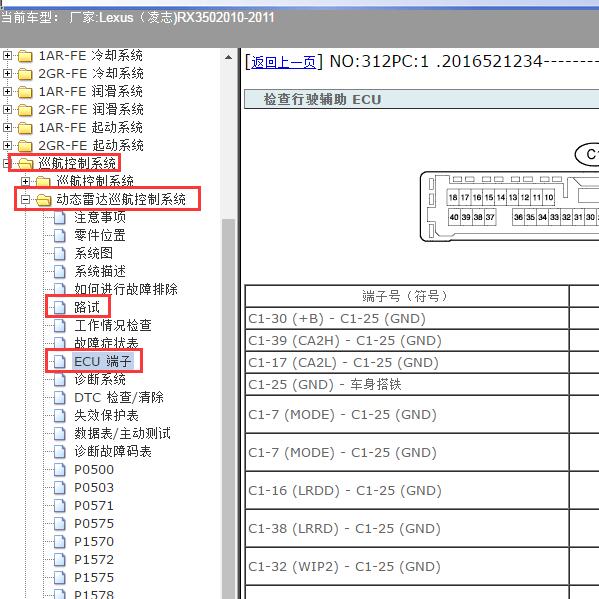The height and width of the screenshot is (599, 599).
Task: Open the 故障症状表 page
Action: tap(107, 343)
